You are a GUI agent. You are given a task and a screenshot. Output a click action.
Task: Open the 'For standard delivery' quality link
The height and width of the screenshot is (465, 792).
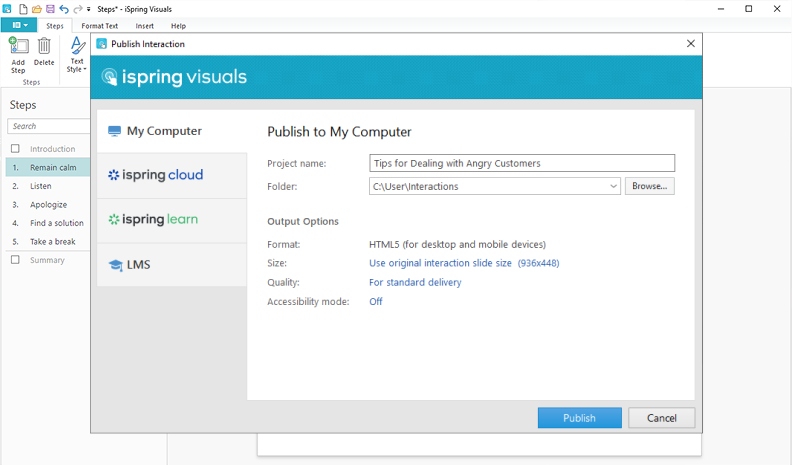415,283
